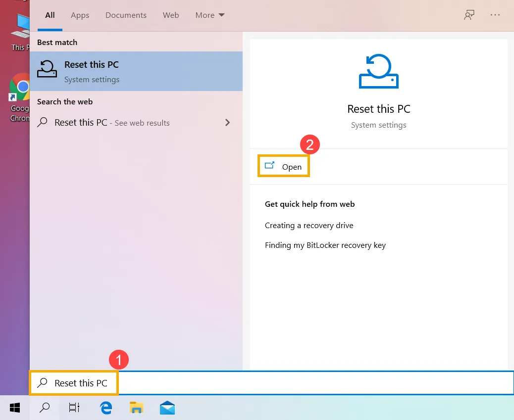
Task: Click the Search icon on the taskbar
Action: 44,408
